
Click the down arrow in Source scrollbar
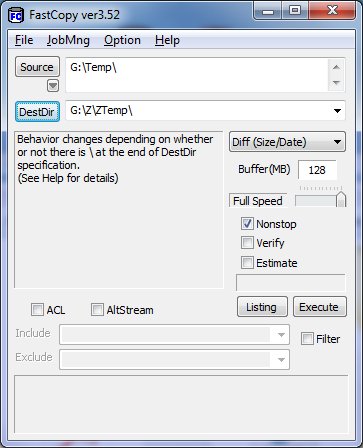tap(336, 82)
